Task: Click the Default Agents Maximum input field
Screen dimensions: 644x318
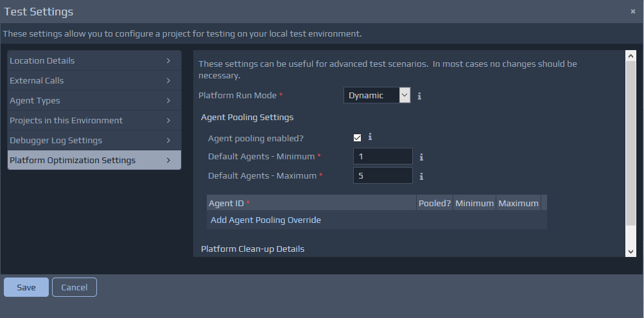Action: coord(383,175)
